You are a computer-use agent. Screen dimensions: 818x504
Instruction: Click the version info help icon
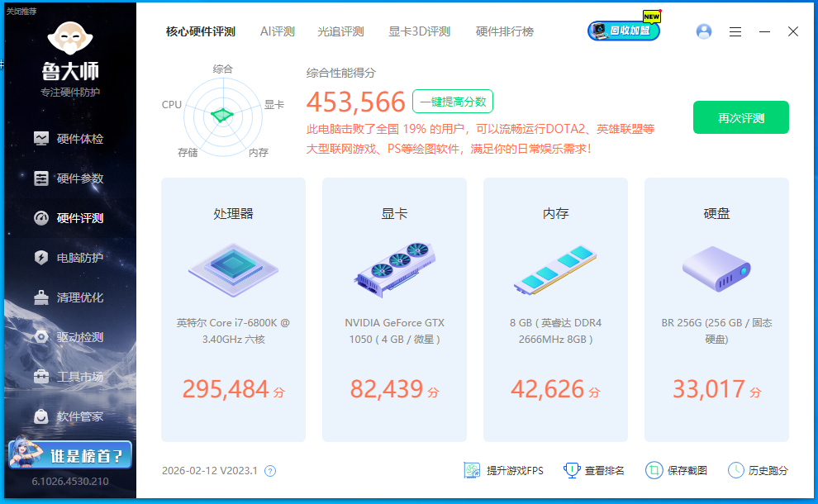pos(270,471)
